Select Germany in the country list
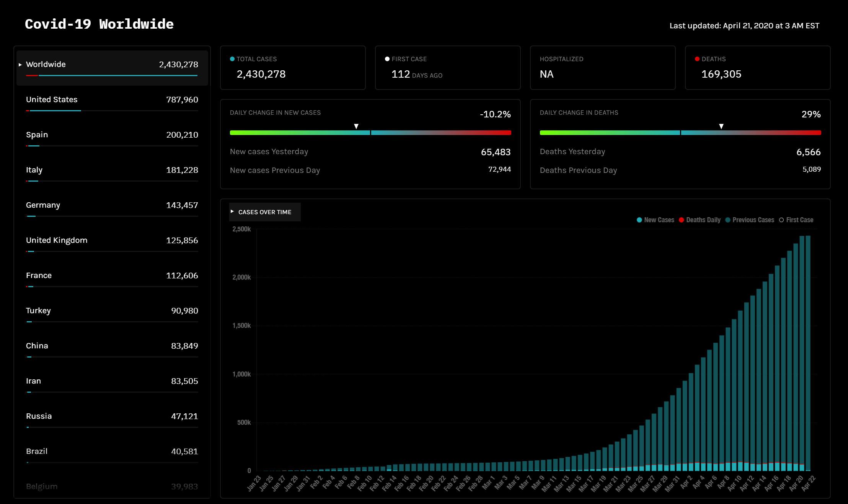The width and height of the screenshot is (848, 504). pyautogui.click(x=112, y=208)
